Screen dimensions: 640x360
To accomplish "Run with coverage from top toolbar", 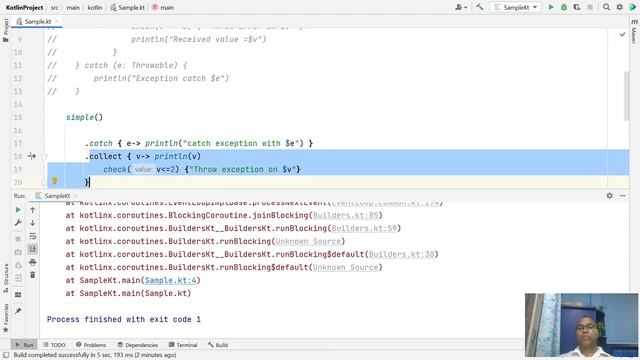I will pos(577,7).
